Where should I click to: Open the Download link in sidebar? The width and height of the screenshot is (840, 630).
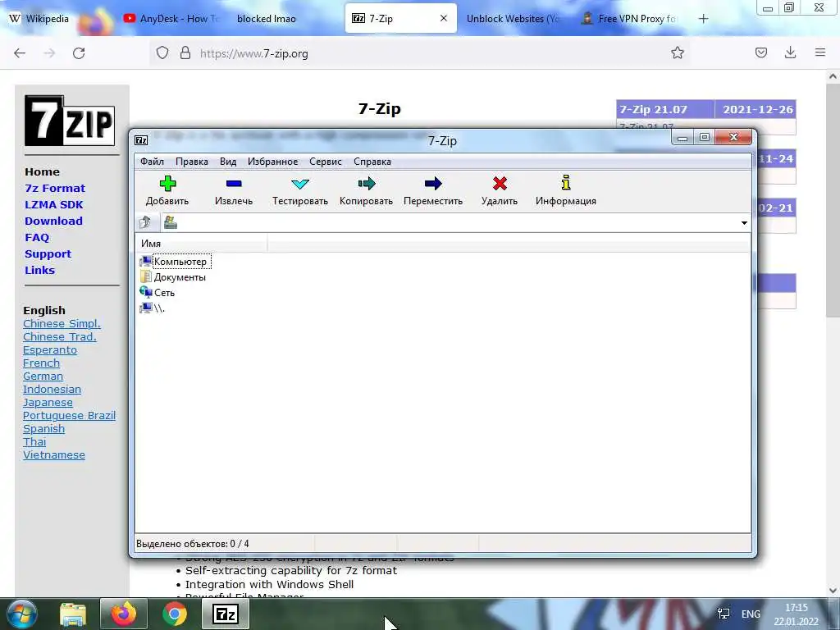tap(53, 221)
